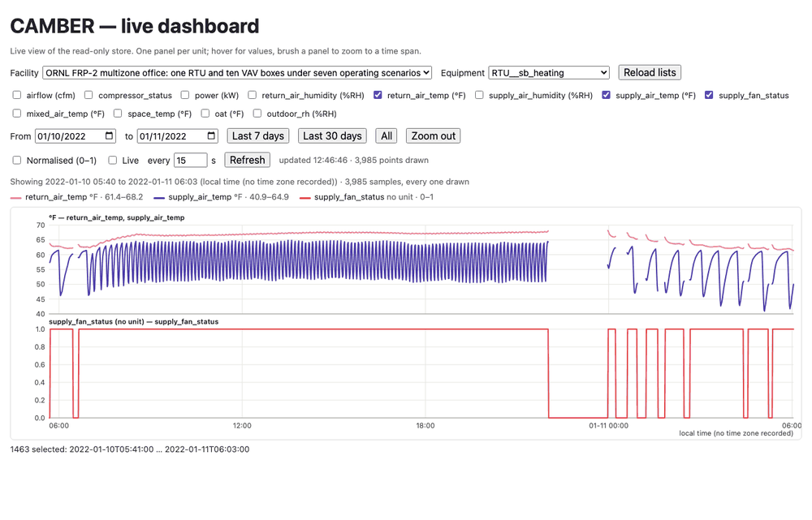Click the Refresh button
This screenshot has width=812, height=520.
[247, 160]
